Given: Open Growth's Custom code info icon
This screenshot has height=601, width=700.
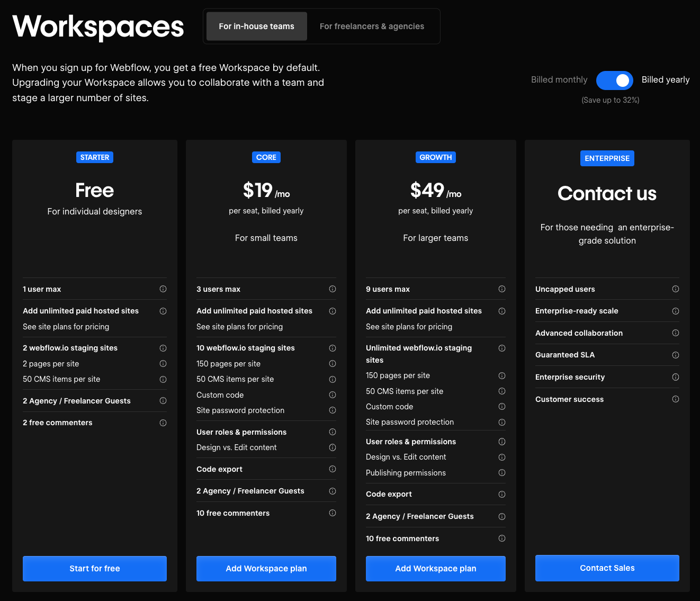Looking at the screenshot, I should (x=502, y=407).
